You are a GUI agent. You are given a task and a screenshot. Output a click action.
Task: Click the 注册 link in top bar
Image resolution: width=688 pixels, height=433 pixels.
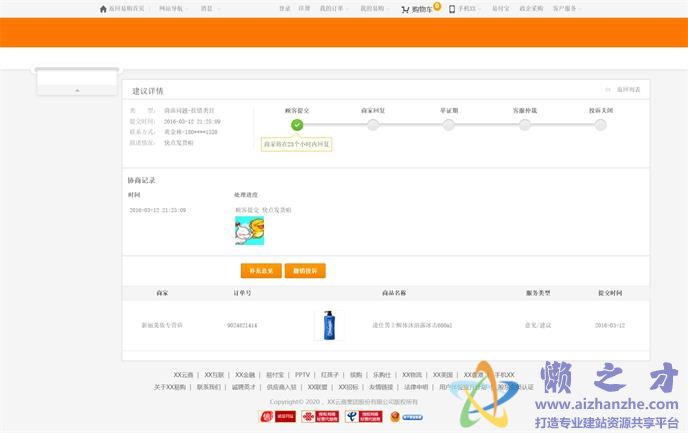tap(304, 9)
